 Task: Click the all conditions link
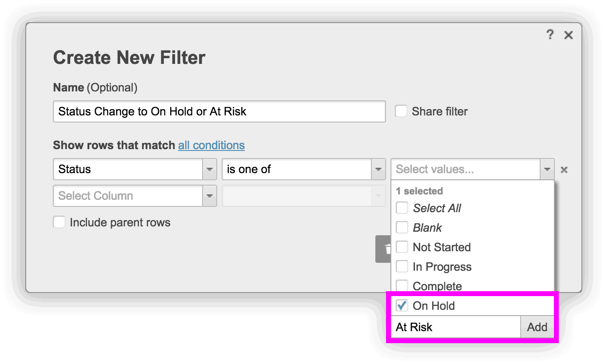pos(211,145)
